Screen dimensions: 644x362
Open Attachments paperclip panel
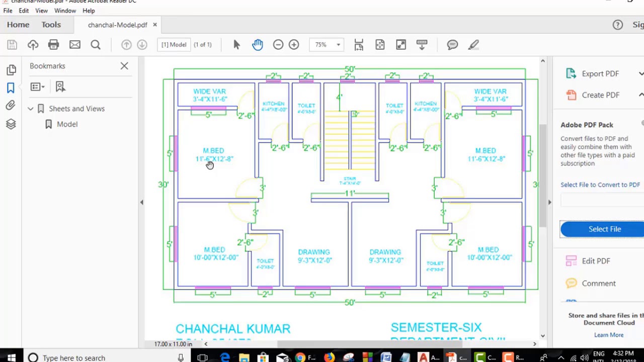11,106
